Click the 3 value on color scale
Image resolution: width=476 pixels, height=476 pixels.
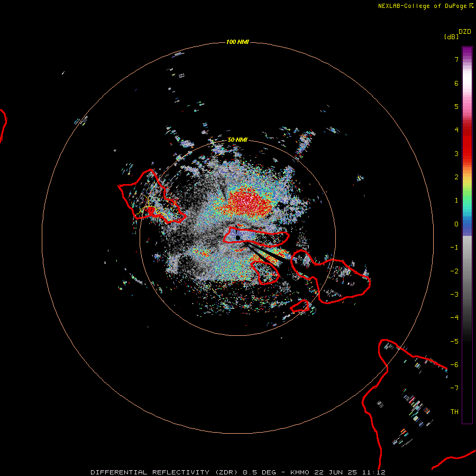456,153
